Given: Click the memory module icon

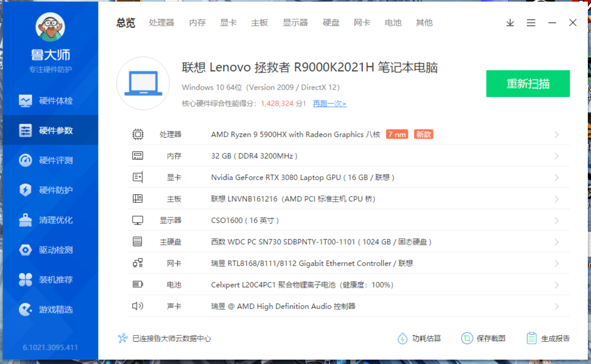Looking at the screenshot, I should coord(138,156).
